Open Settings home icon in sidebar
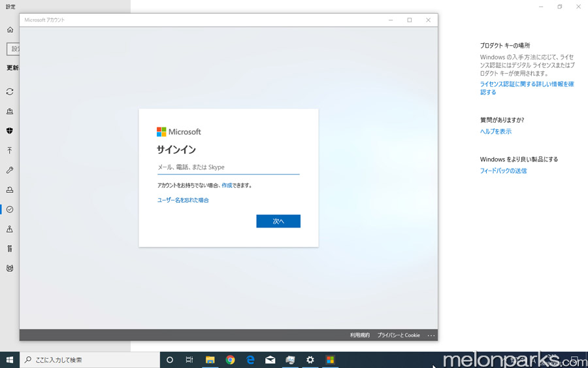 (x=10, y=29)
